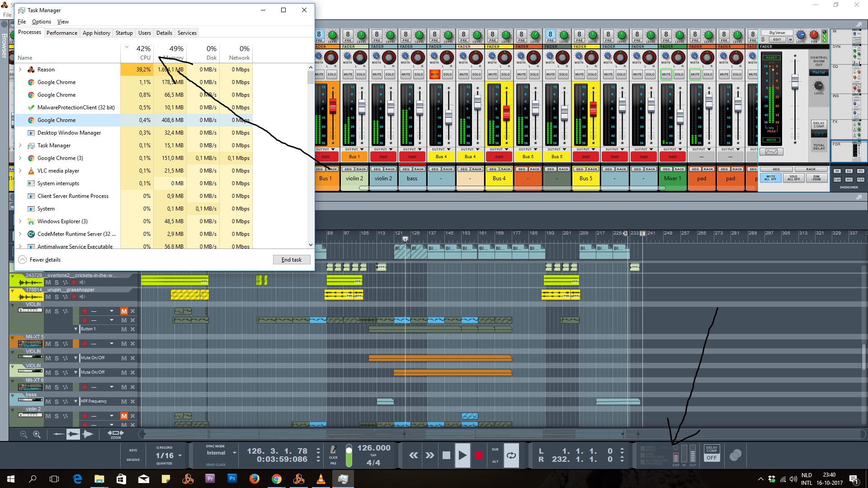Click SOLO ALL OFF in the master section
The image size is (868, 488).
(x=793, y=178)
